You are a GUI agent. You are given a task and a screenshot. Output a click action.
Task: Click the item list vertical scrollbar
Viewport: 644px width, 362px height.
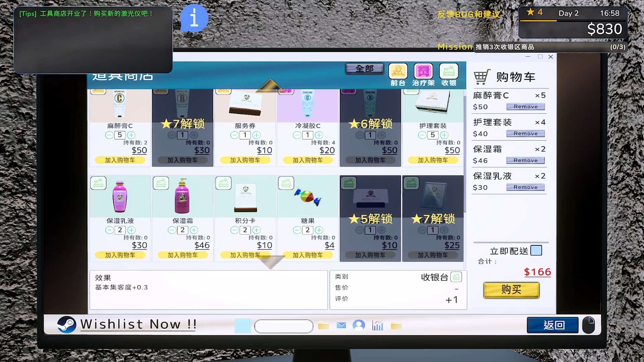pos(465,154)
